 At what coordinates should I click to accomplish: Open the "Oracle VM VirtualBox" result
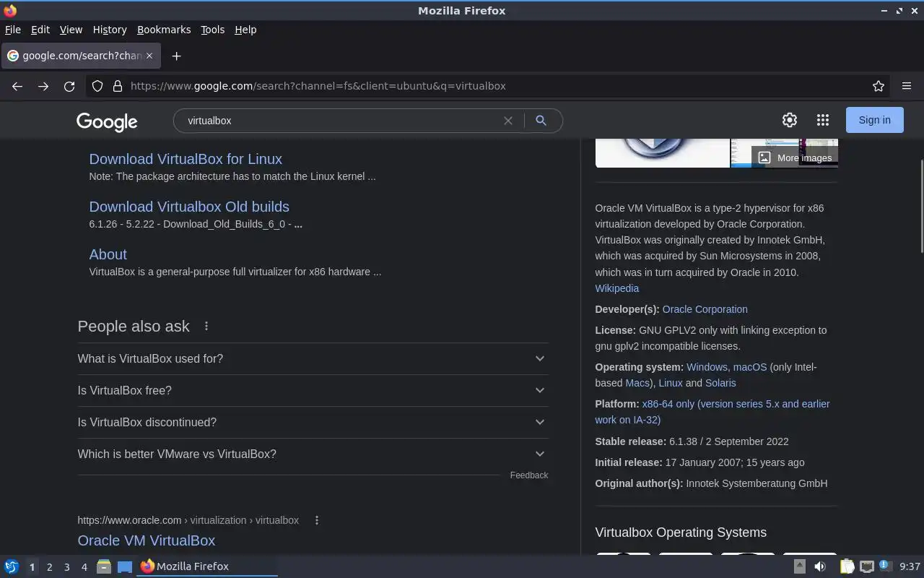(147, 540)
